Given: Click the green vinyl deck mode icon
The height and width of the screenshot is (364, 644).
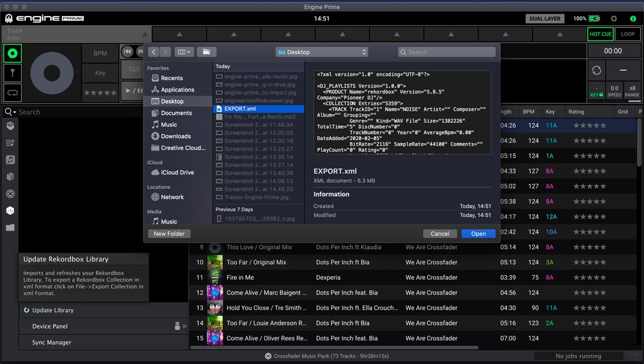Looking at the screenshot, I should pos(12,53).
